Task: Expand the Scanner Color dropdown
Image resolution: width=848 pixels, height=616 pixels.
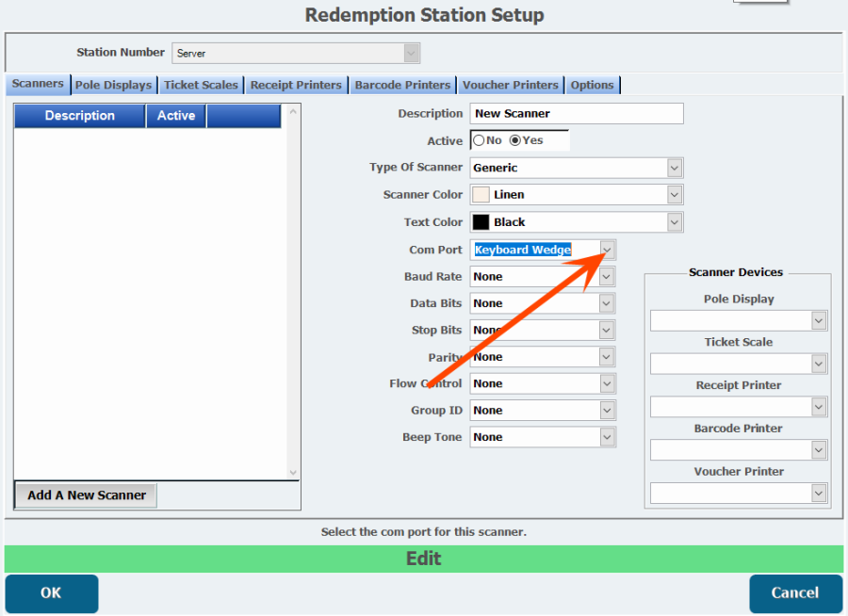Action: tap(674, 195)
